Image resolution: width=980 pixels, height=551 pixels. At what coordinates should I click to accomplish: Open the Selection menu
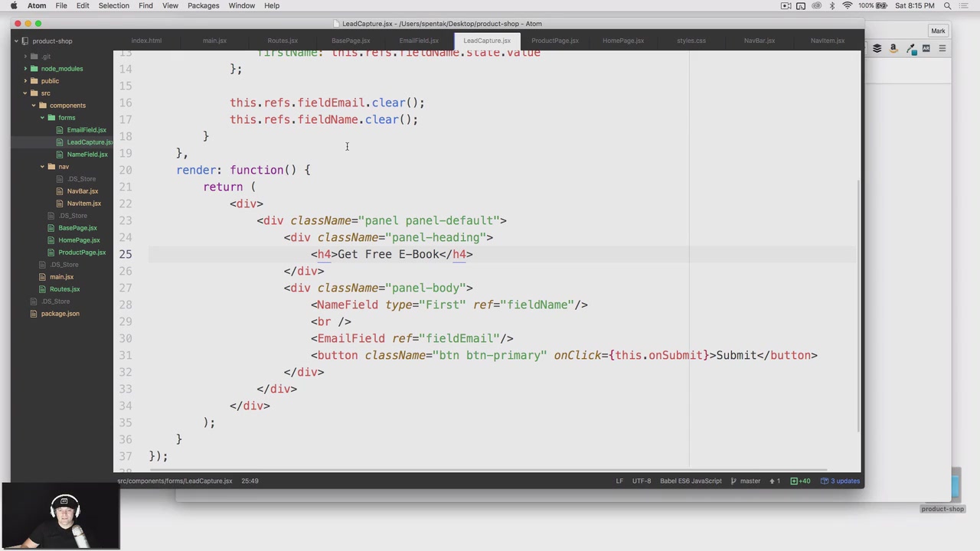[x=113, y=5]
